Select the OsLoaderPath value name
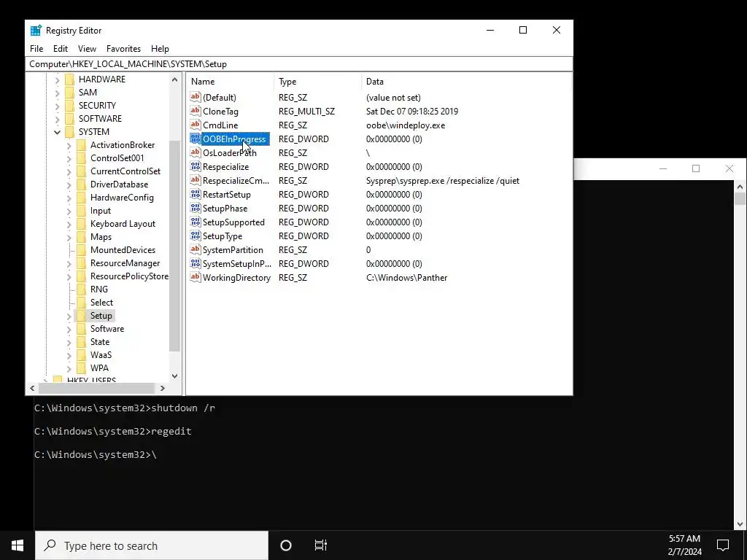Viewport: 747px width, 560px height. tap(230, 153)
